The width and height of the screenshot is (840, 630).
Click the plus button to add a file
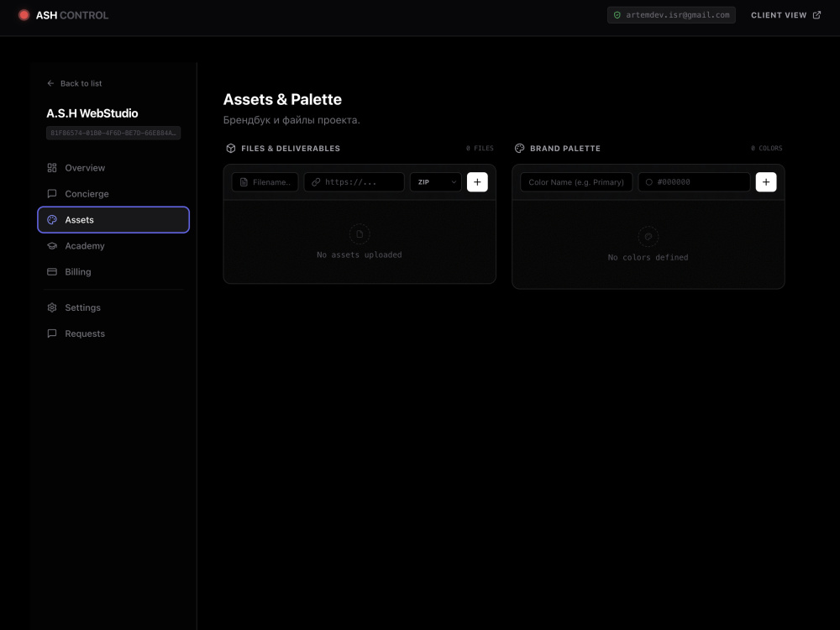(x=477, y=182)
